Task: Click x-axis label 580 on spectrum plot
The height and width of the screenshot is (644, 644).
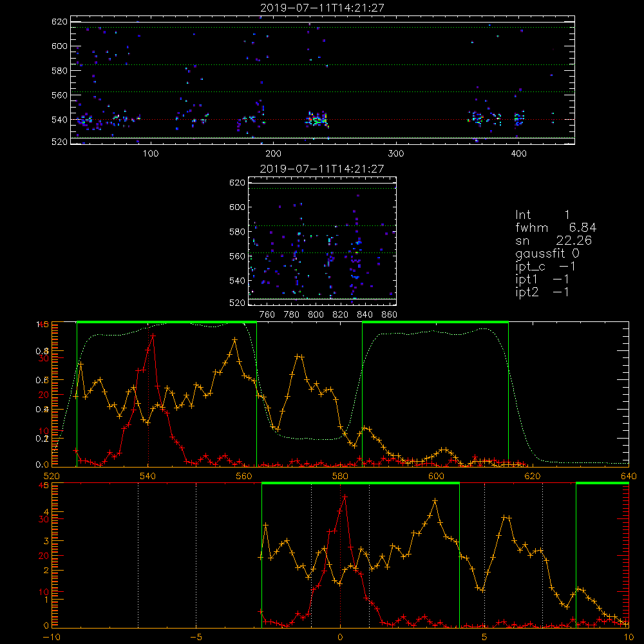Action: click(x=340, y=477)
